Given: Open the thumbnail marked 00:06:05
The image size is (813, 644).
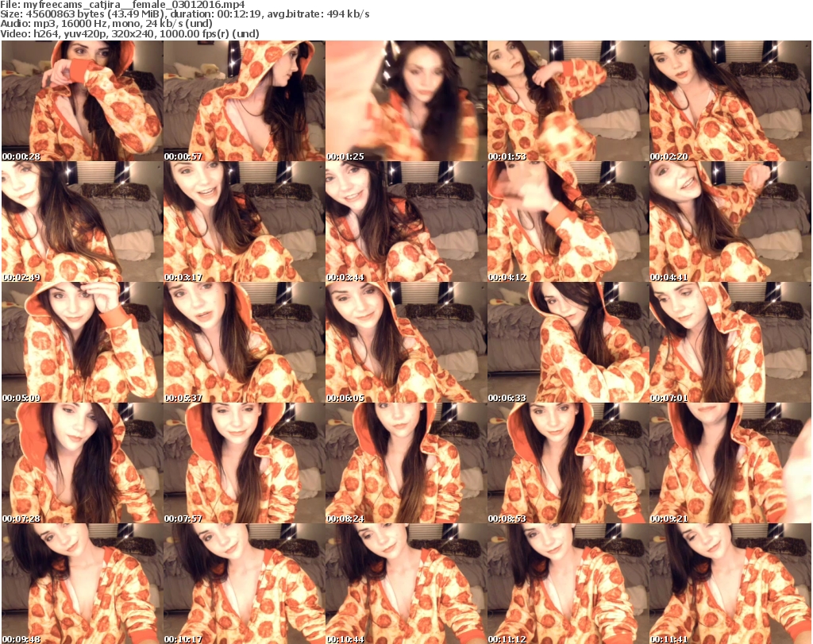Looking at the screenshot, I should tap(406, 342).
